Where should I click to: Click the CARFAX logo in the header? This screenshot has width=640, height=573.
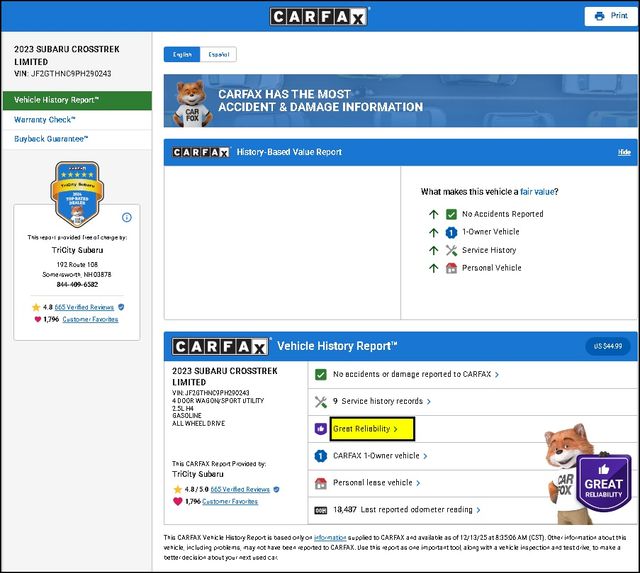(x=319, y=16)
